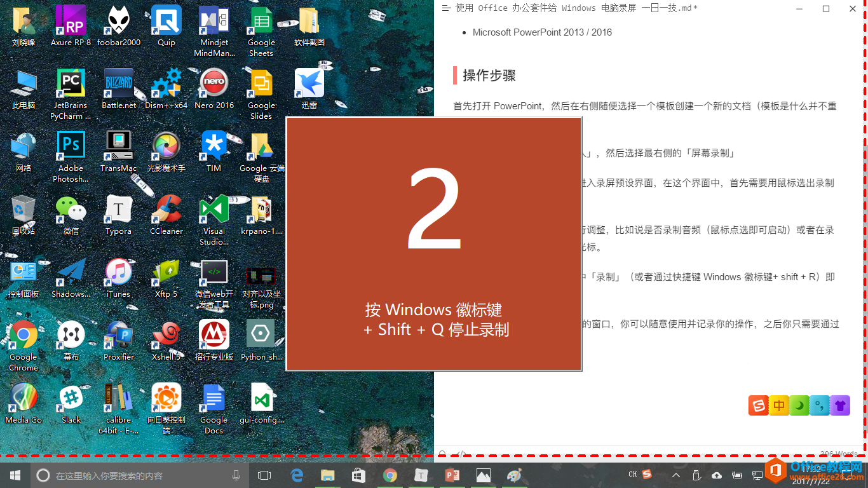The width and height of the screenshot is (868, 488).
Task: Switch to Chrome on the taskbar
Action: coord(390,475)
